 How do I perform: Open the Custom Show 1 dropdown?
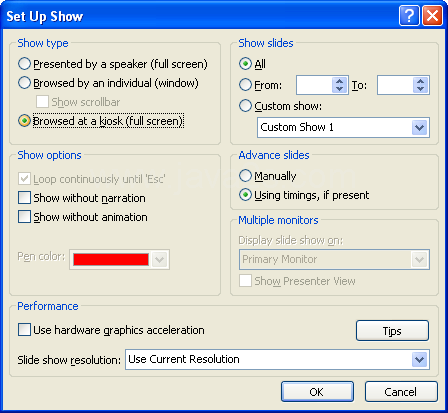(x=419, y=127)
